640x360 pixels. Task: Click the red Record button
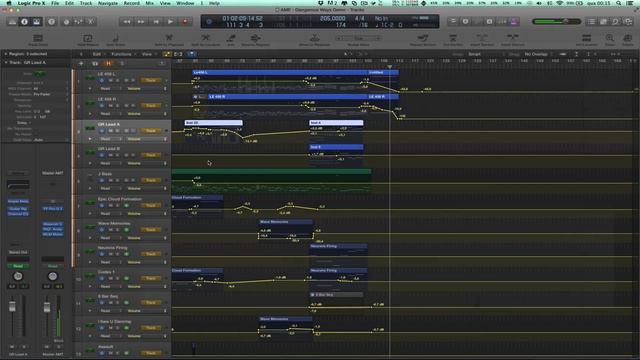(x=185, y=21)
